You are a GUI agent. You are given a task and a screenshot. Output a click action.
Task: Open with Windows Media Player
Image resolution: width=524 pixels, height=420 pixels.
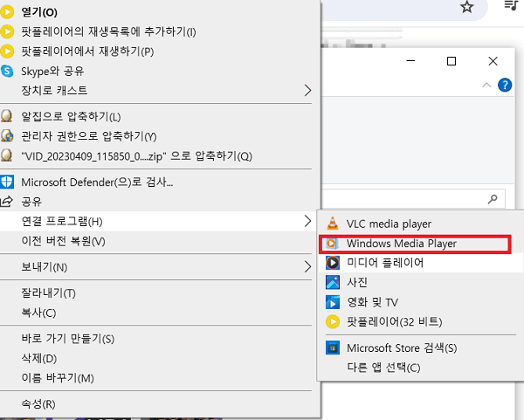point(402,244)
